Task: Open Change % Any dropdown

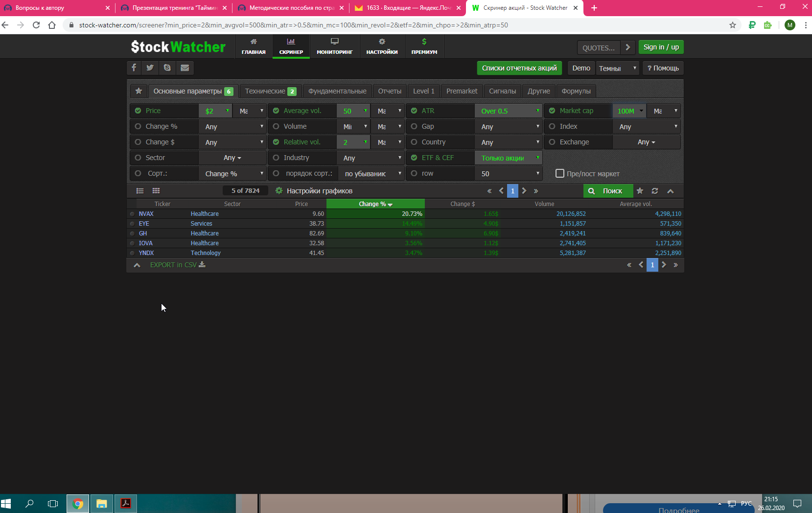Action: 232,127
